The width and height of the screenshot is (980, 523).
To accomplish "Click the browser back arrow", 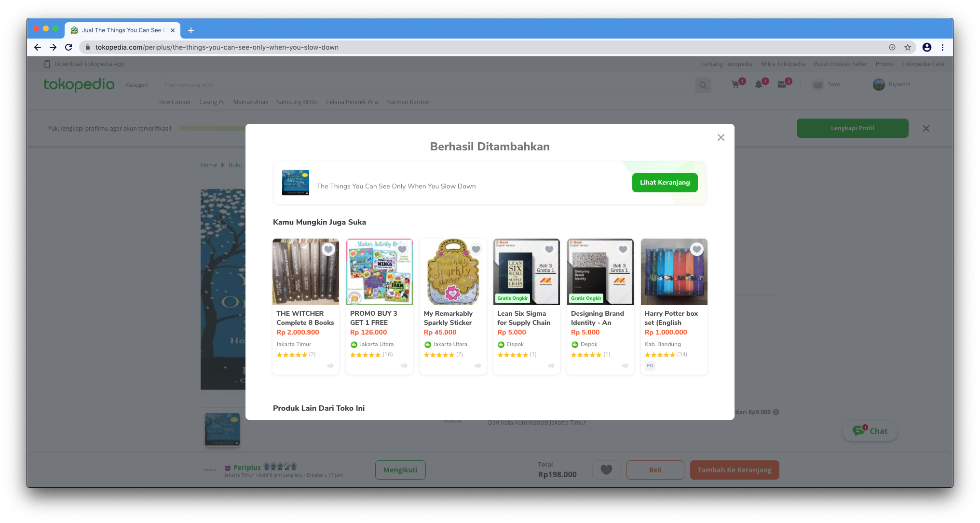I will click(37, 47).
